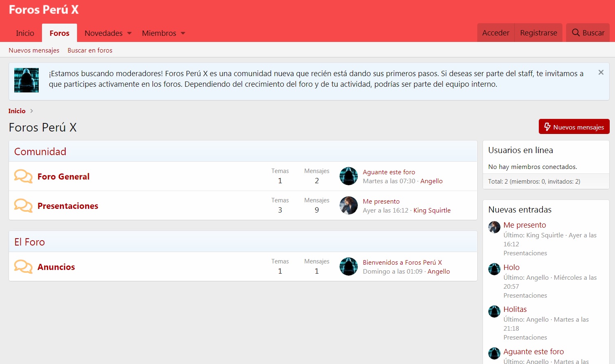The height and width of the screenshot is (364, 615).
Task: Open King Squirtle's avatar in Presentaciones row
Action: point(348,205)
